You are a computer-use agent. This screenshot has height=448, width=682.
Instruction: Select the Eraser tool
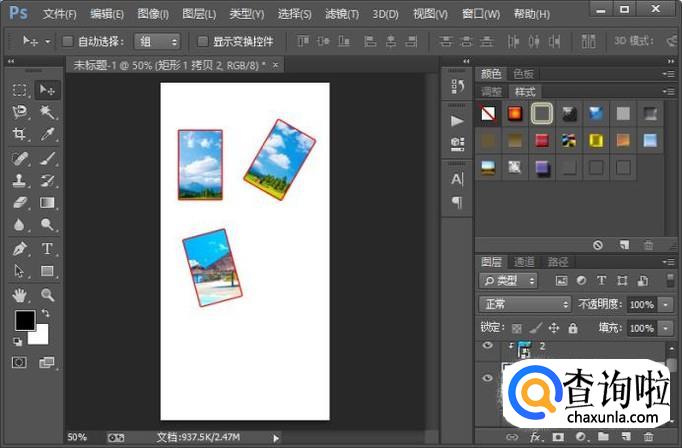[x=19, y=203]
